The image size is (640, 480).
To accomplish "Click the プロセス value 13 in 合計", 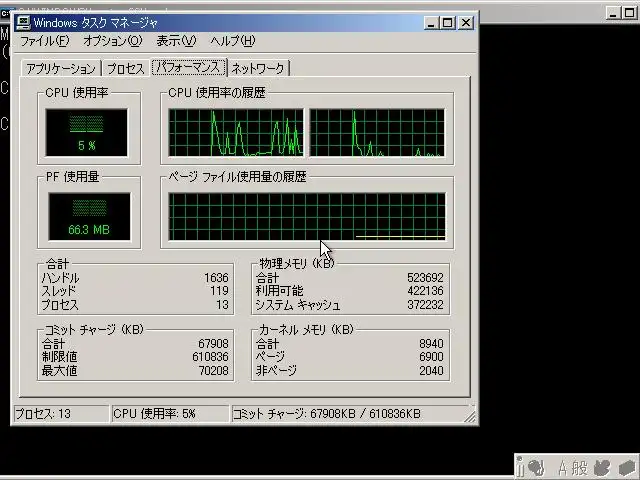I will pyautogui.click(x=222, y=305).
